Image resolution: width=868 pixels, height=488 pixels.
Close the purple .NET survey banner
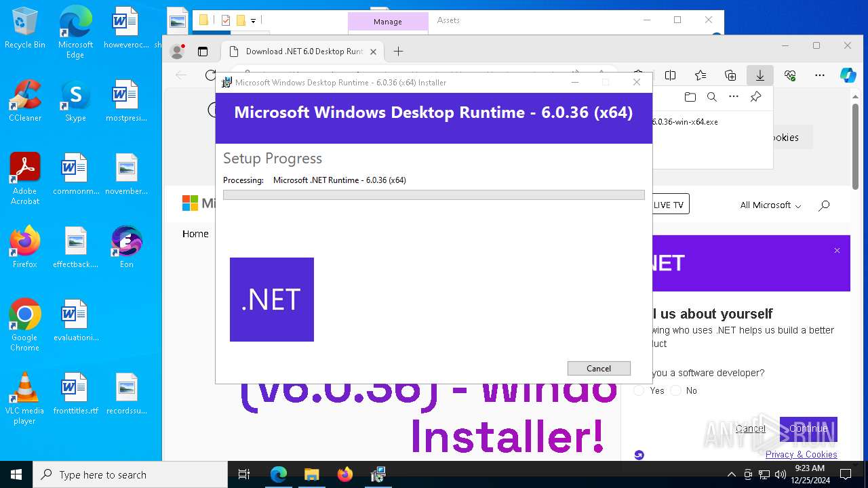[837, 251]
